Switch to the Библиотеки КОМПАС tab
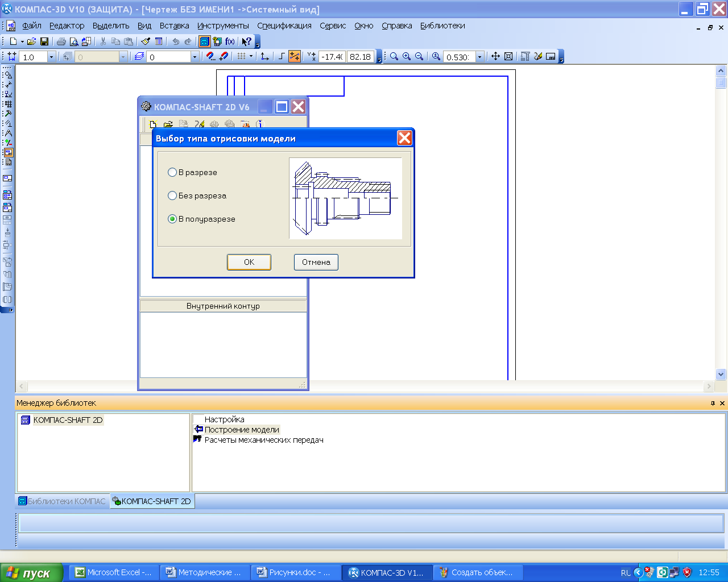Viewport: 728px width, 582px height. (x=62, y=501)
